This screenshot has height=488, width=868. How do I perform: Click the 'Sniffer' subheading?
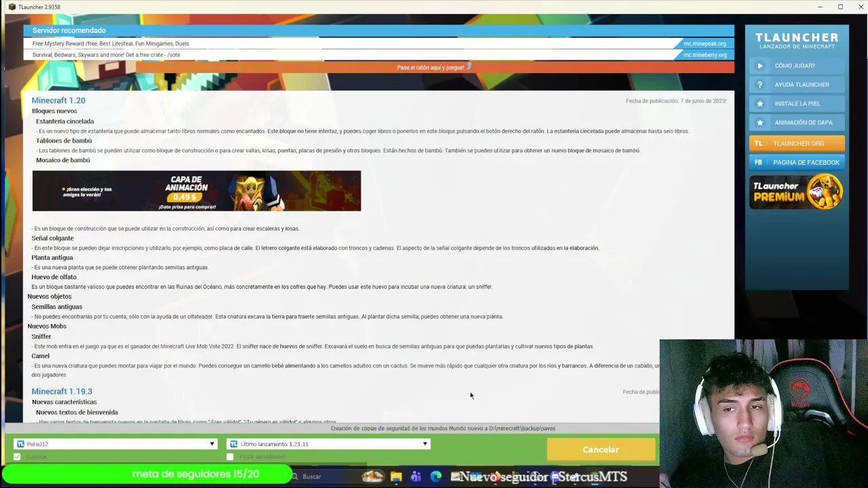click(41, 336)
